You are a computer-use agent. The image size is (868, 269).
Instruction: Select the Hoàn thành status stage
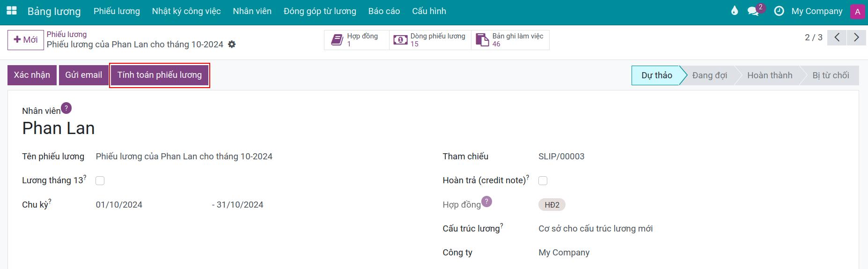770,75
